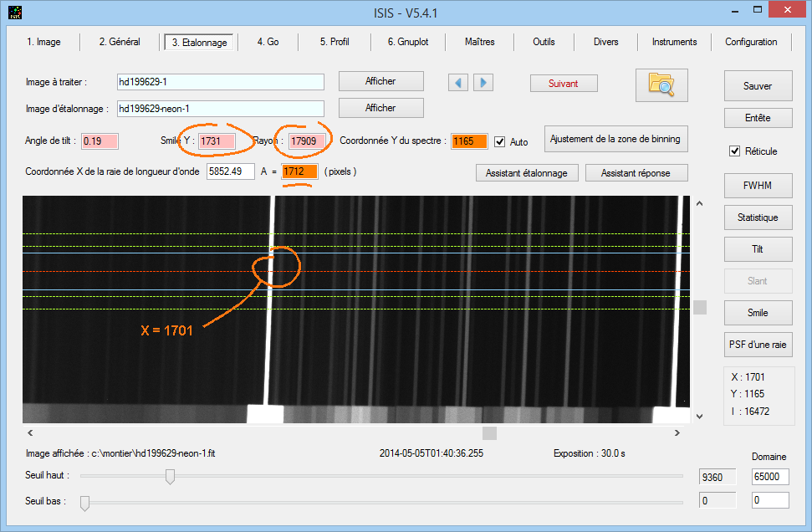Click the ISIS application icon in title bar
812x532 pixels.
[x=15, y=12]
